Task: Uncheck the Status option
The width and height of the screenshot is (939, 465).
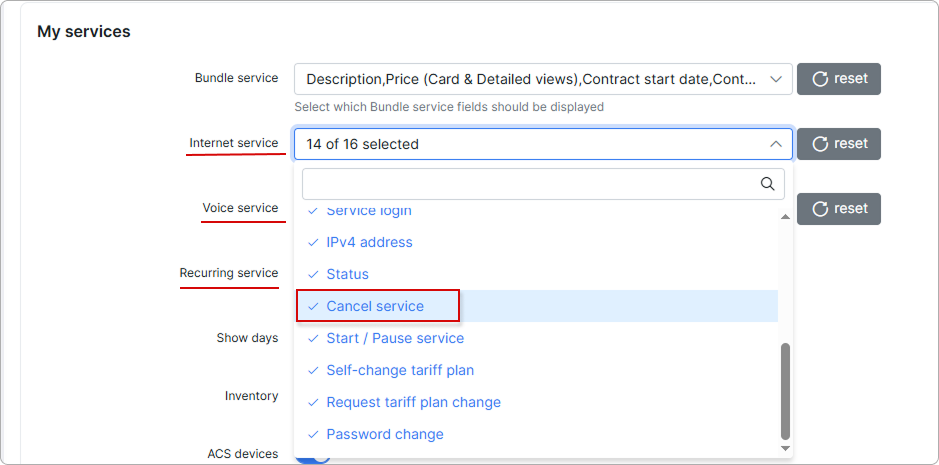Action: click(x=347, y=274)
